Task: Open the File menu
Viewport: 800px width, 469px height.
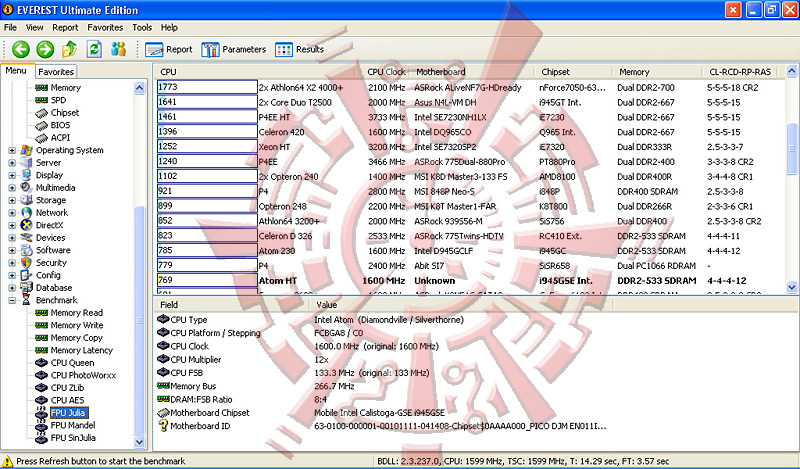Action: coord(10,28)
